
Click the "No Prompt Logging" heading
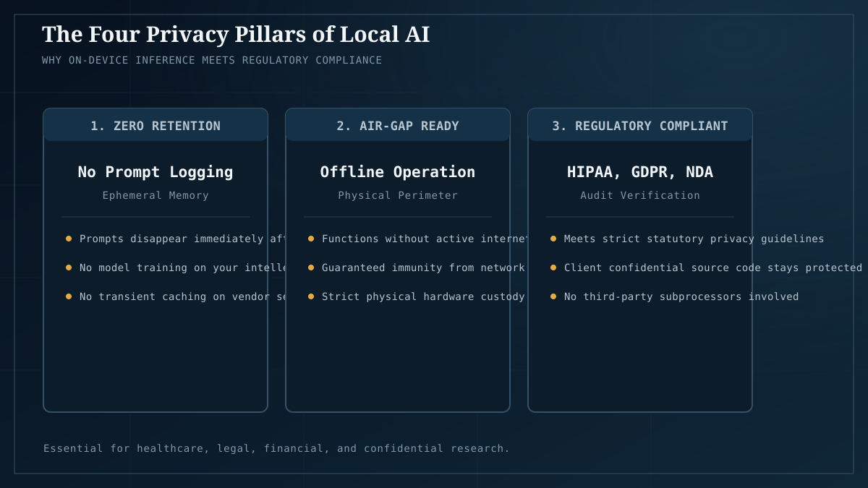pos(156,172)
